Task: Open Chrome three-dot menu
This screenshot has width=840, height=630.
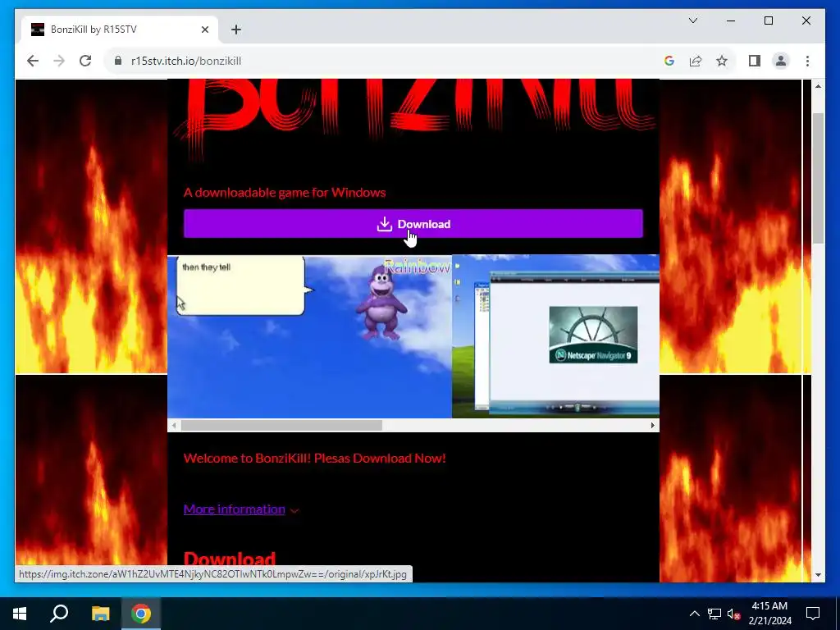Action: point(807,61)
